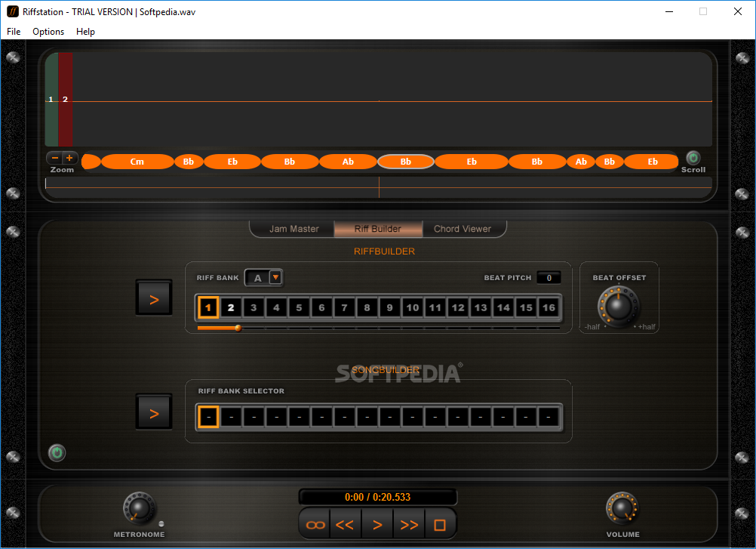Open the Help menu
Image resolution: width=756 pixels, height=549 pixels.
tap(85, 32)
